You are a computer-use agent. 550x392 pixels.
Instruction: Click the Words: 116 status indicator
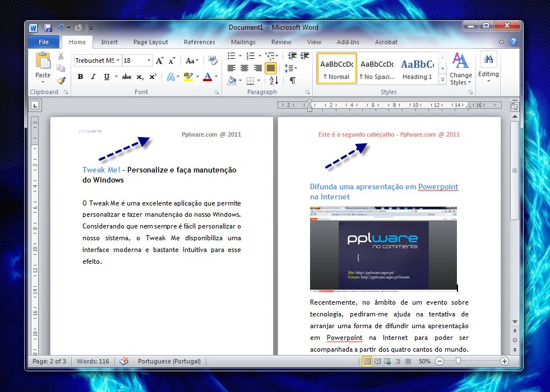point(93,361)
